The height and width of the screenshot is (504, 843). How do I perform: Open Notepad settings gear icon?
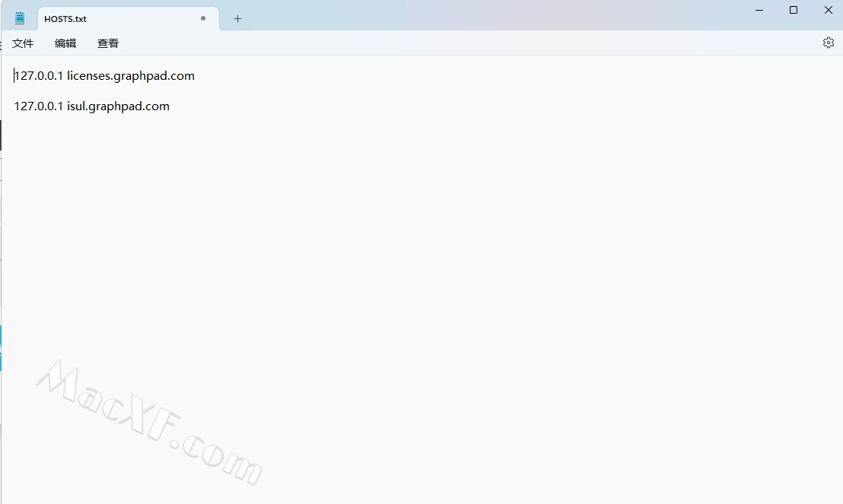pos(828,43)
